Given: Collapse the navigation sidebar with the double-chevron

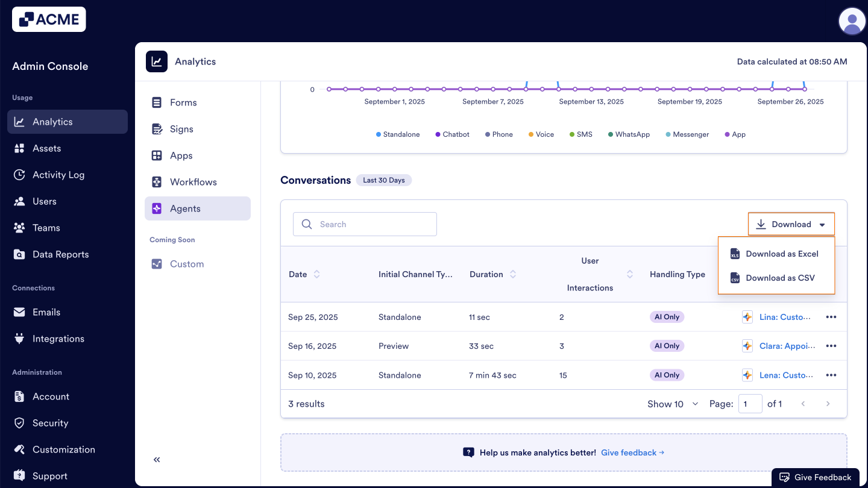Looking at the screenshot, I should (156, 459).
